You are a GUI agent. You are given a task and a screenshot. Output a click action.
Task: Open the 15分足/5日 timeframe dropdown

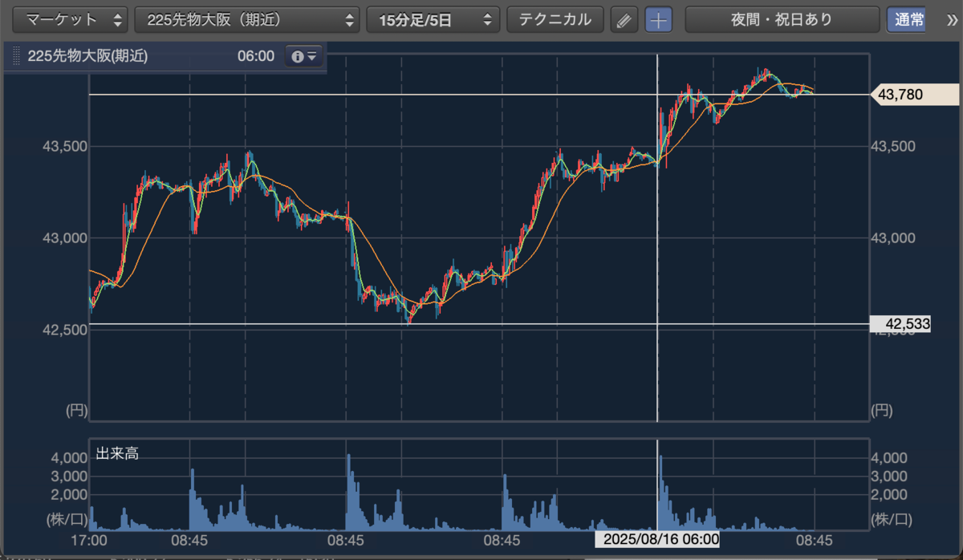tap(433, 20)
